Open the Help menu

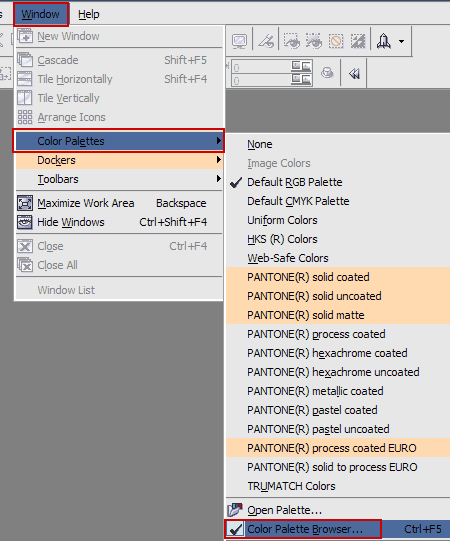tap(89, 14)
